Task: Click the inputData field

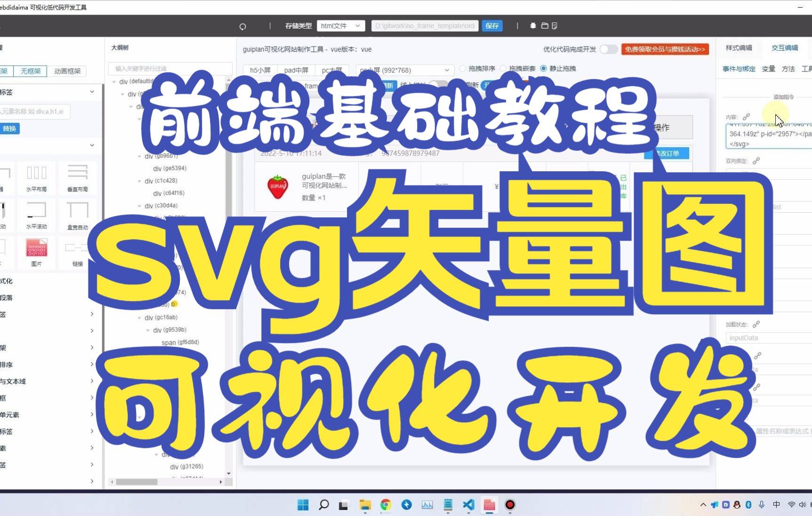Action: tap(768, 338)
